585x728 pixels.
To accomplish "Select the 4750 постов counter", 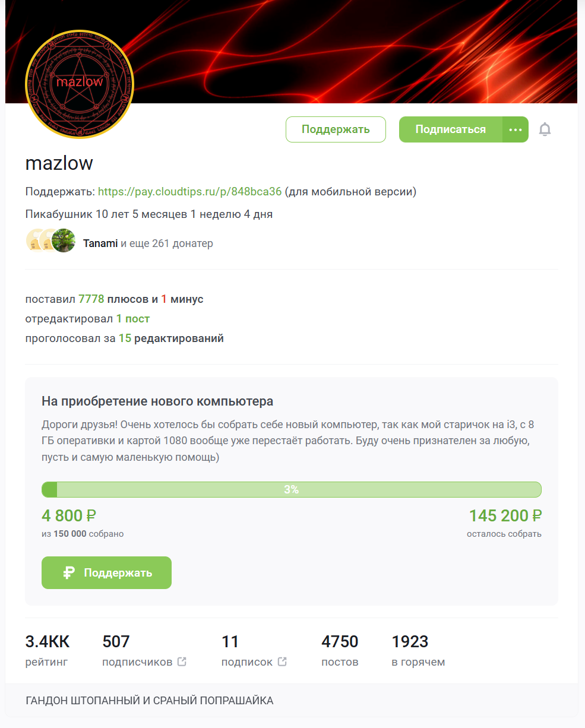I will pyautogui.click(x=340, y=642).
